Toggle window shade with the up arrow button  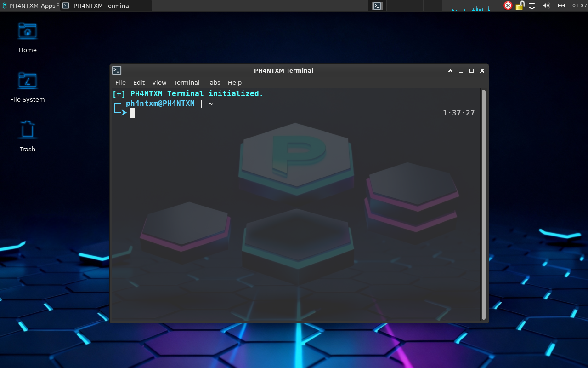click(450, 71)
